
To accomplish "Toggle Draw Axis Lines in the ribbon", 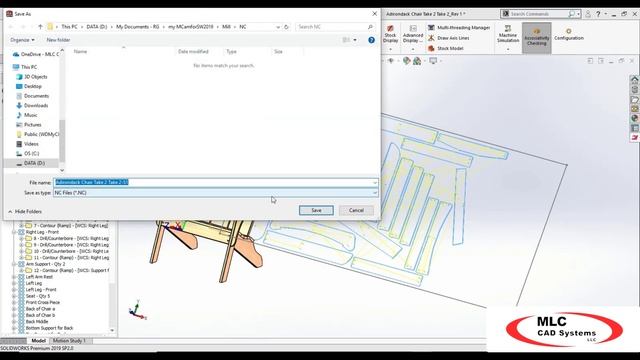I will tap(448, 38).
